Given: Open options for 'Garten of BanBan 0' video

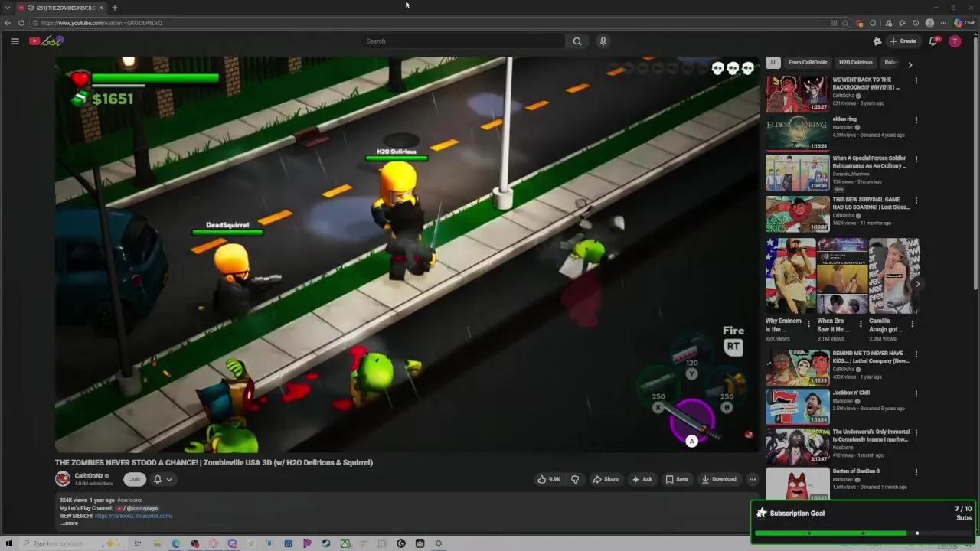Looking at the screenshot, I should click(x=916, y=472).
